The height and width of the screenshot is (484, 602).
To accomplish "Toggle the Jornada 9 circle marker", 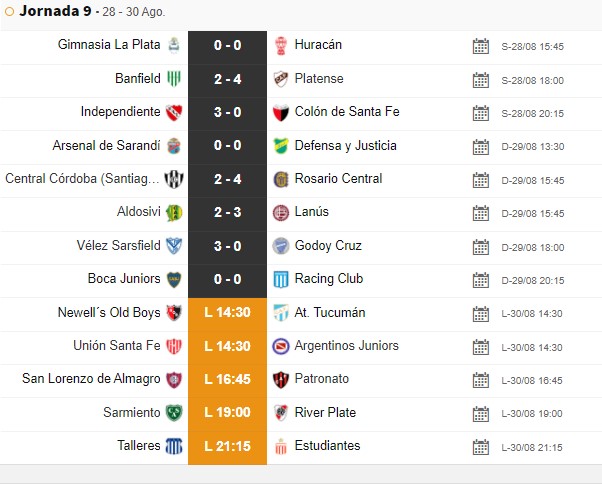I will coord(9,12).
